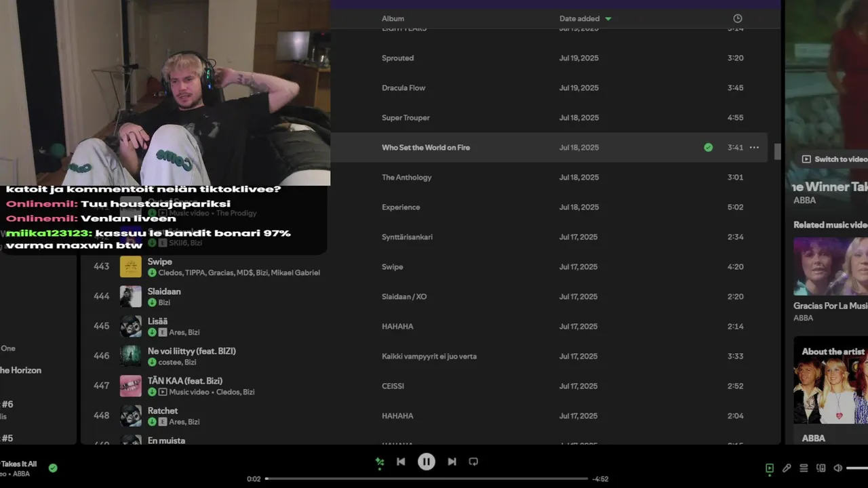Click the track list scrollbar thumb
This screenshot has height=488, width=868.
pyautogui.click(x=778, y=152)
